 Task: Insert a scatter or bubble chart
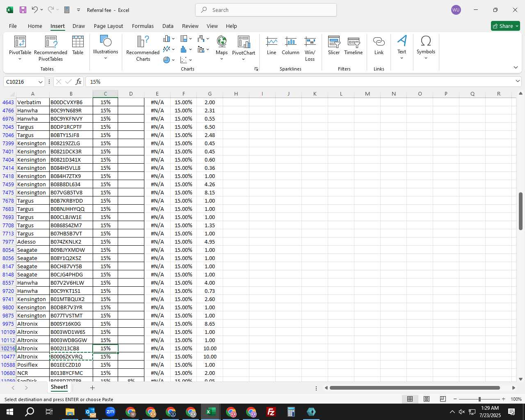point(186,60)
